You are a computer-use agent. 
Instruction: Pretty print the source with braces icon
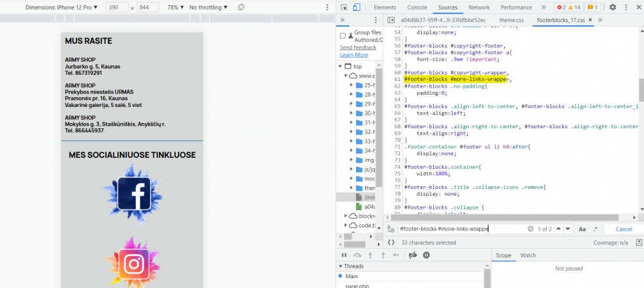pos(391,242)
